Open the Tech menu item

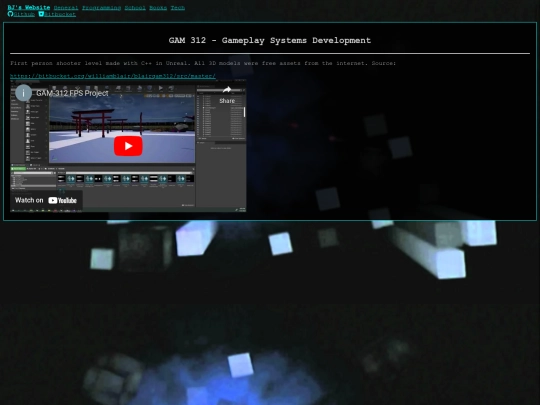pos(178,8)
